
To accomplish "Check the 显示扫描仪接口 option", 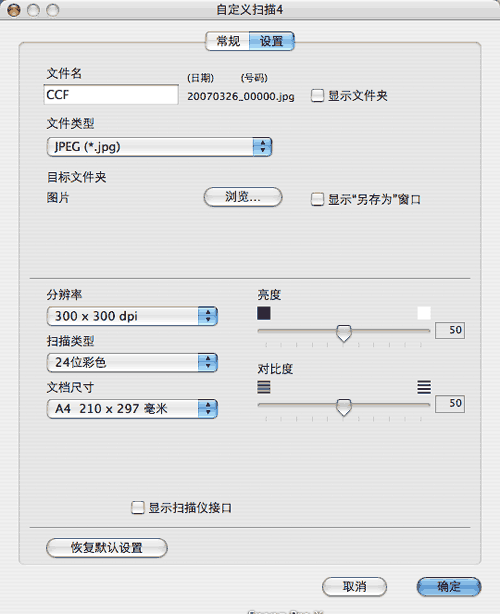I will pos(137,507).
